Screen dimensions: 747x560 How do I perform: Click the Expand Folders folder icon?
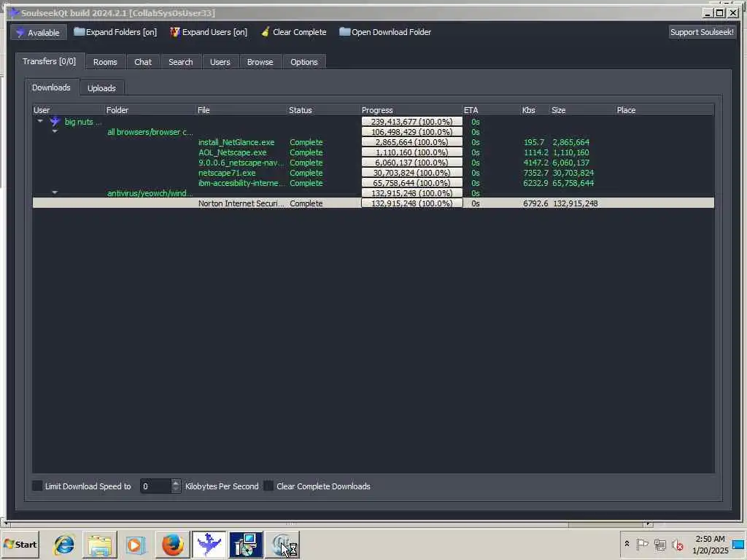tap(79, 32)
